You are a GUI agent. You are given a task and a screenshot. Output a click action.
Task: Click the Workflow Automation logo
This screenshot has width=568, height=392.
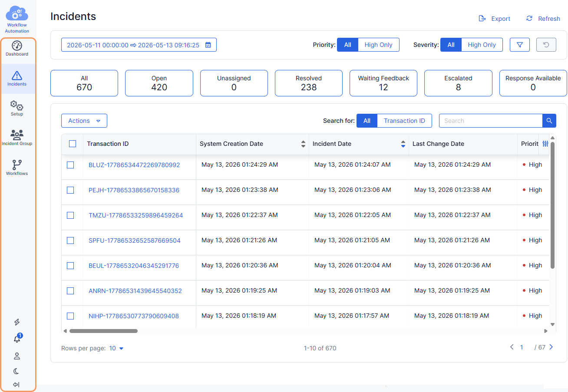[17, 20]
